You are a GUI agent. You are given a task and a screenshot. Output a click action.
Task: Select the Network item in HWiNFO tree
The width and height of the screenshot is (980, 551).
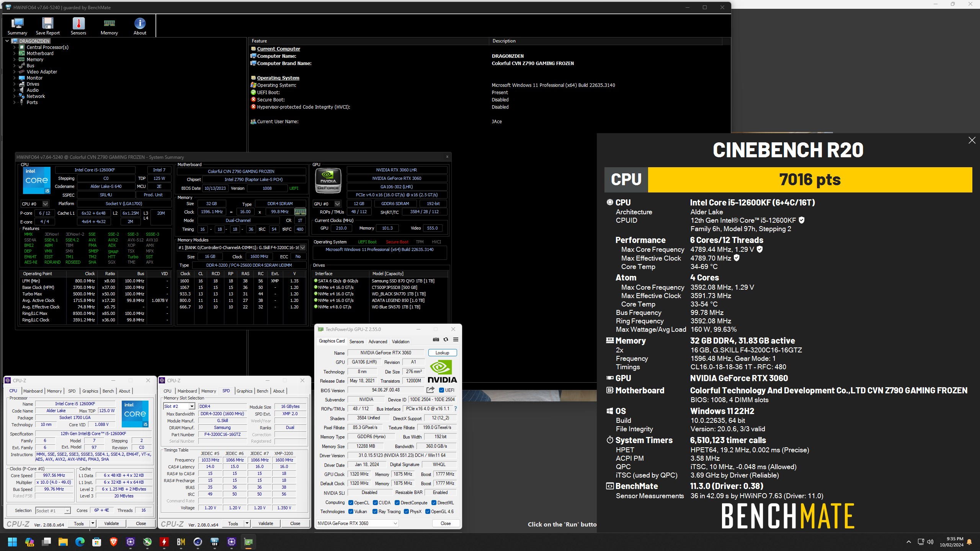(x=36, y=96)
